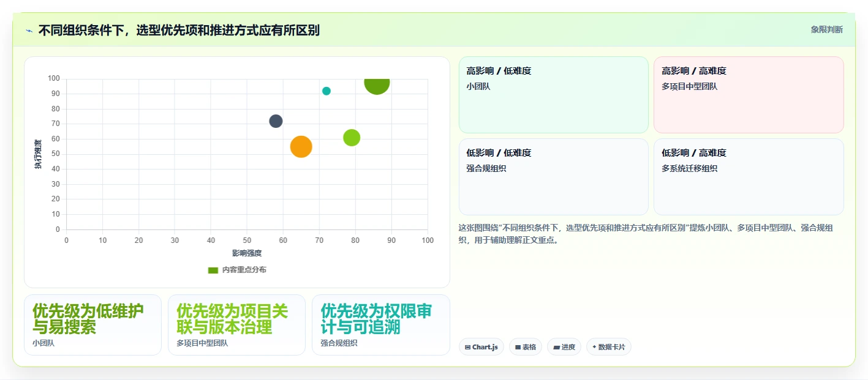This screenshot has width=868, height=380.
Task: Open the 高影响 / 高难度 quadrant card
Action: [x=749, y=95]
